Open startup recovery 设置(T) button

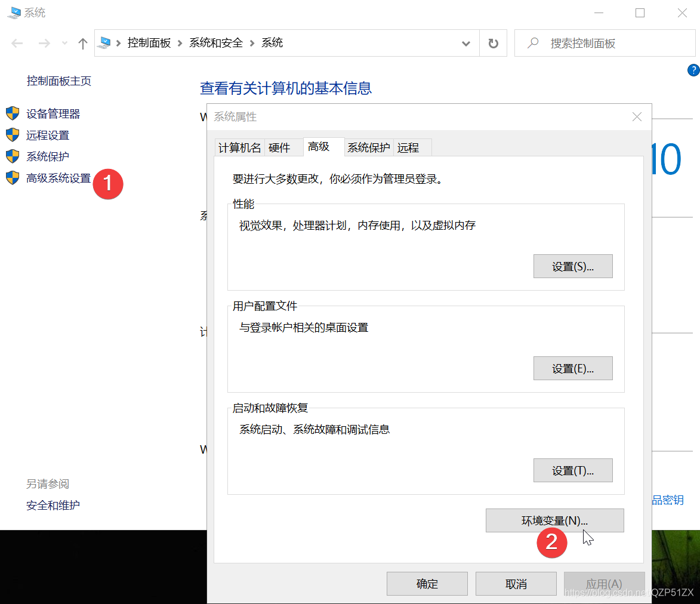[x=573, y=470]
